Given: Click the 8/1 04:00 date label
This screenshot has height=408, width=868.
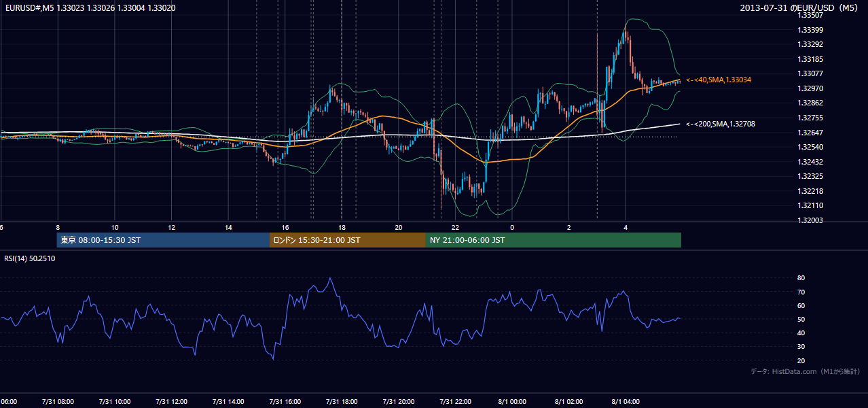Looking at the screenshot, I should [x=626, y=402].
